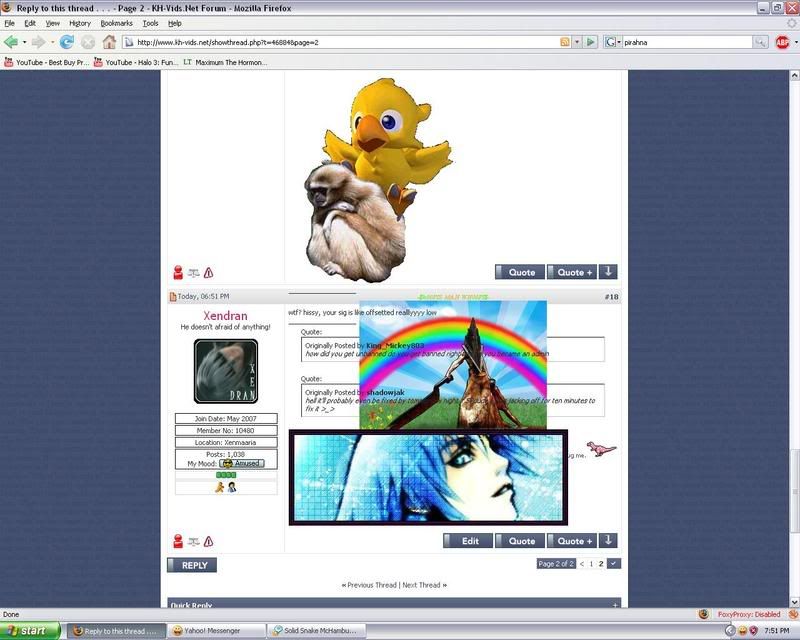This screenshot has width=800, height=640.
Task: Open the Xendran username link
Action: [x=225, y=315]
